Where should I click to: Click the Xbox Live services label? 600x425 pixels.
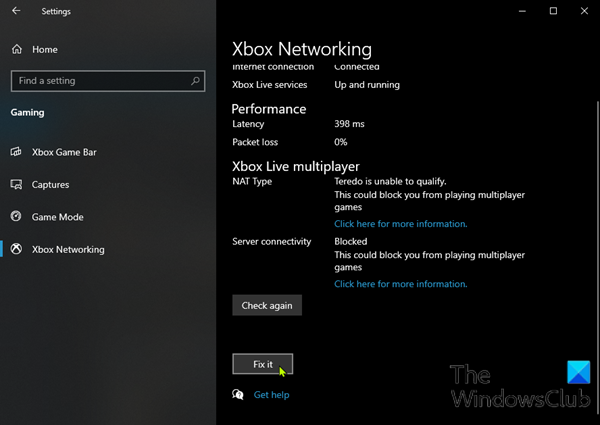[269, 85]
